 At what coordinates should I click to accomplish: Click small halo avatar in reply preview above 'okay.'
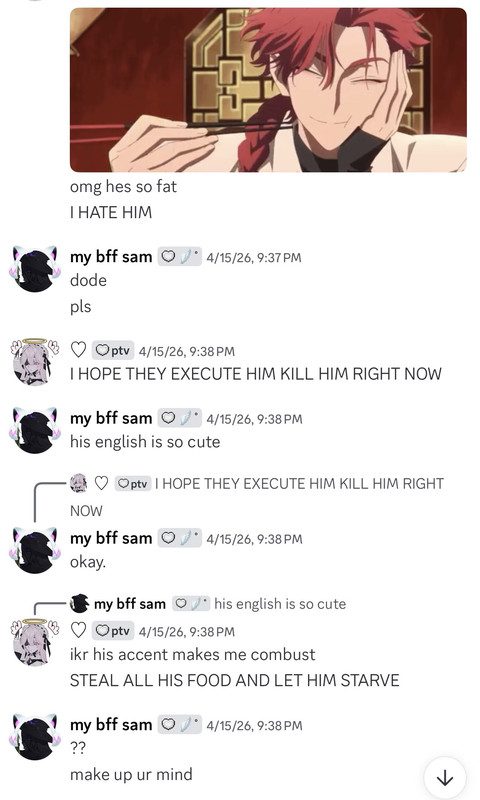(79, 483)
